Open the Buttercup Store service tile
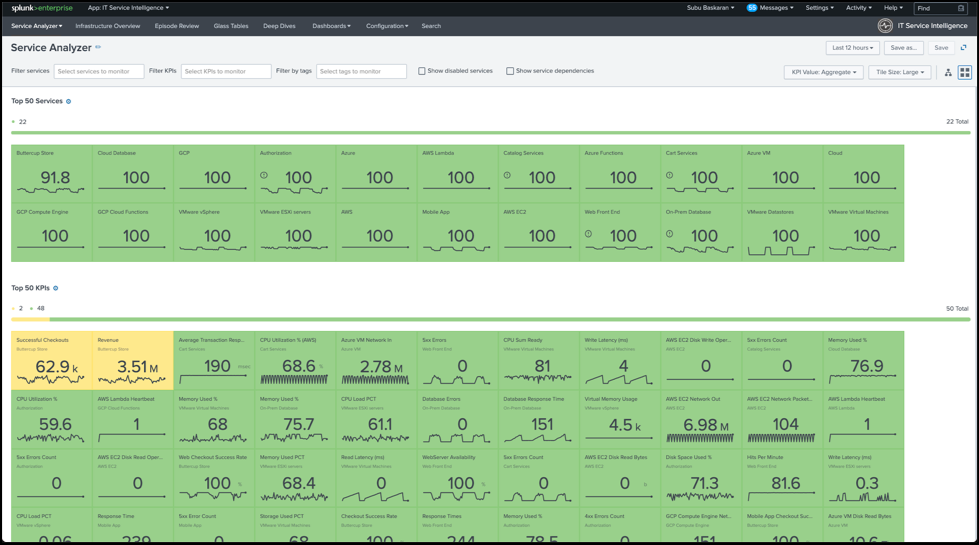The image size is (979, 545). [51, 174]
